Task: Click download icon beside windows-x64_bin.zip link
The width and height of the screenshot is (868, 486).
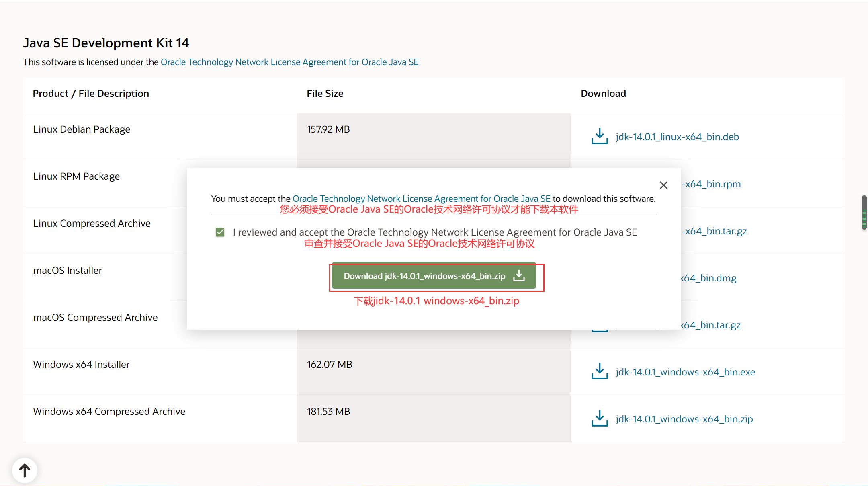Action: (599, 419)
